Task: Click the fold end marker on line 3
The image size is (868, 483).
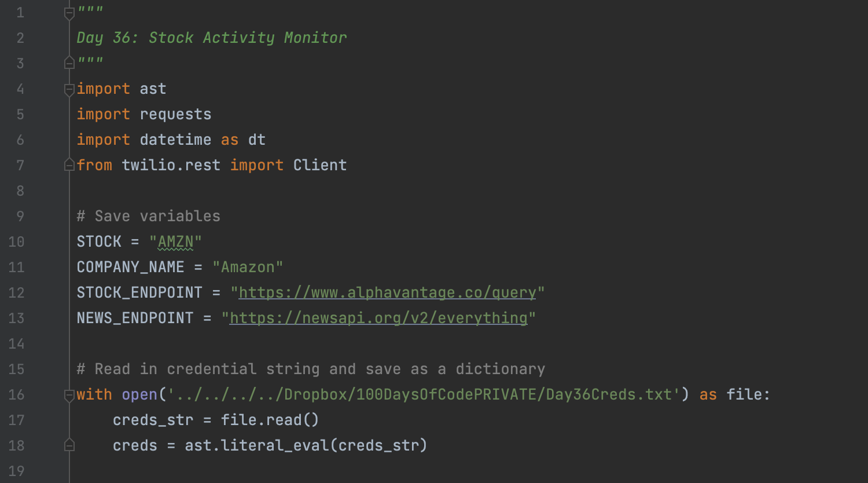Action: click(x=69, y=62)
